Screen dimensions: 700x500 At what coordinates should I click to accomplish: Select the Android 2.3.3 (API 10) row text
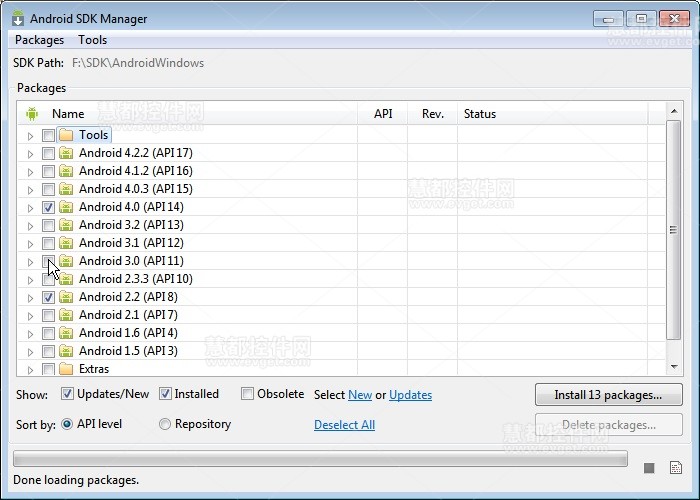click(136, 279)
